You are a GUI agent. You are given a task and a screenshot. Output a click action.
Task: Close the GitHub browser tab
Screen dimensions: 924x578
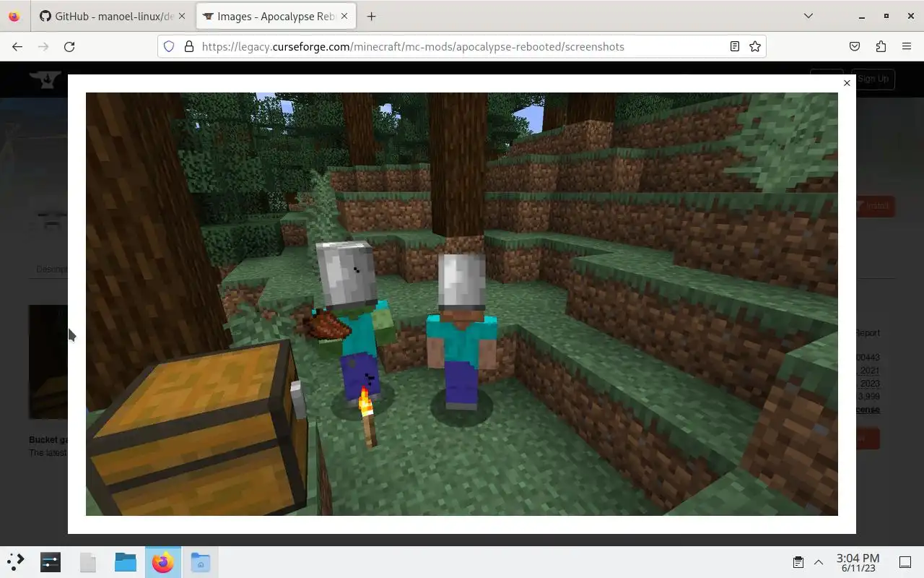tap(182, 16)
